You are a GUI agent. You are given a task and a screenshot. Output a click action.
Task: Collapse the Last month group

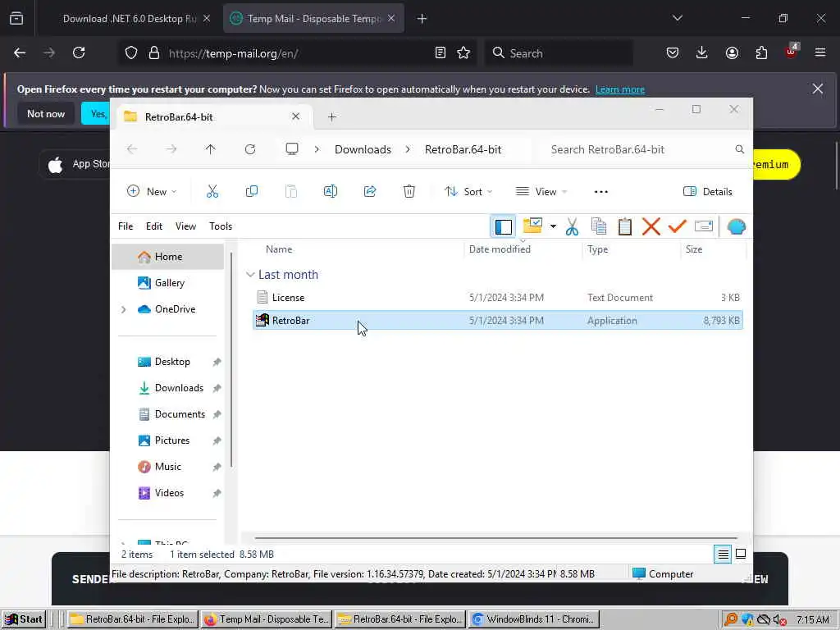point(250,275)
